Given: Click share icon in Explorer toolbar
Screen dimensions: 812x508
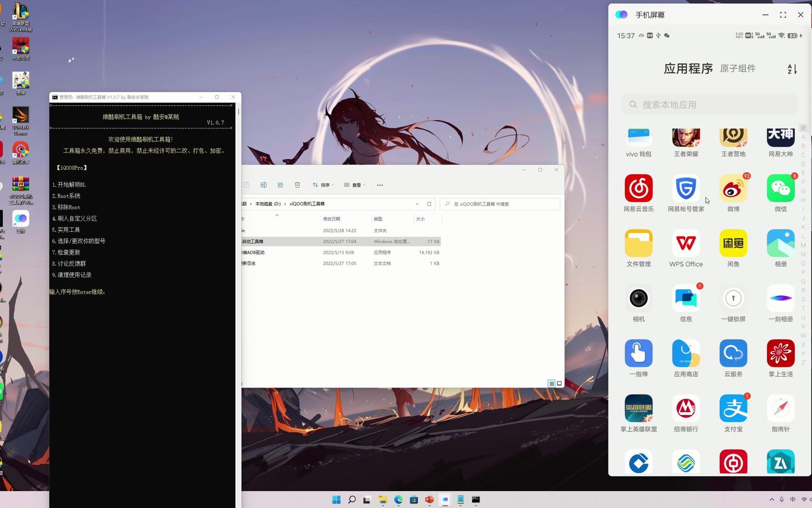Looking at the screenshot, I should tap(281, 185).
